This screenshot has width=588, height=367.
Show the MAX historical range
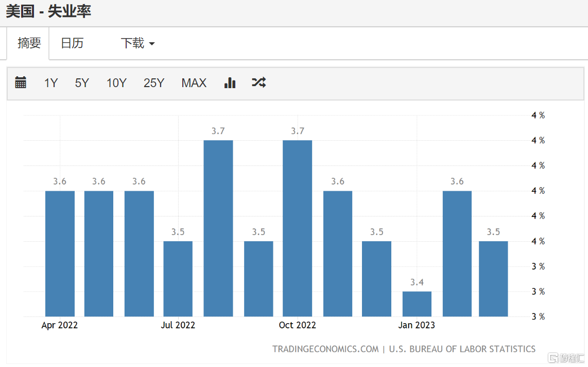click(x=194, y=83)
